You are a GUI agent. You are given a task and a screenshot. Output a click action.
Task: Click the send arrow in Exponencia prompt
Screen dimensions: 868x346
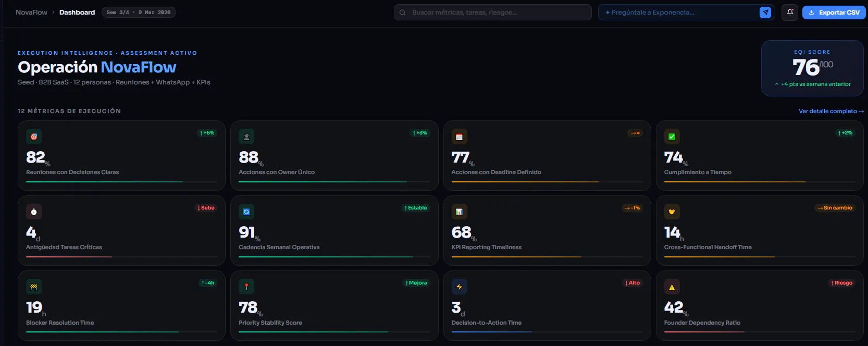765,12
